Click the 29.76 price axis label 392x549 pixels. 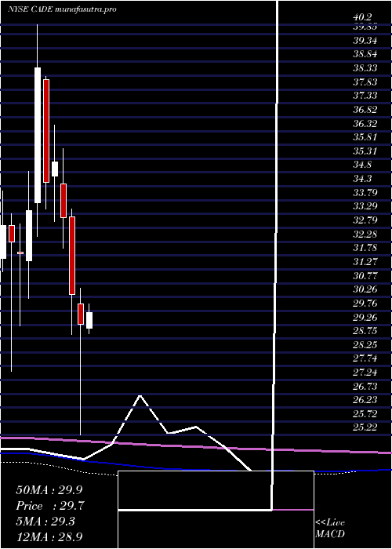pyautogui.click(x=365, y=304)
